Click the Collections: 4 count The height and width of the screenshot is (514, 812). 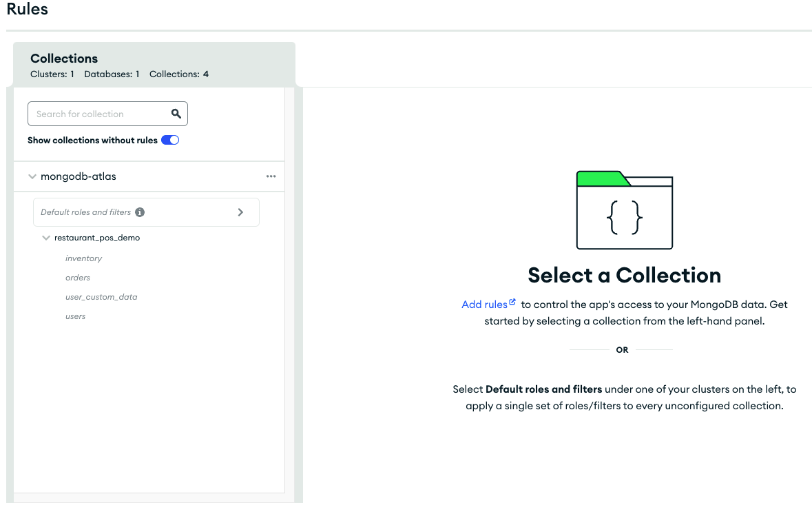tap(179, 74)
